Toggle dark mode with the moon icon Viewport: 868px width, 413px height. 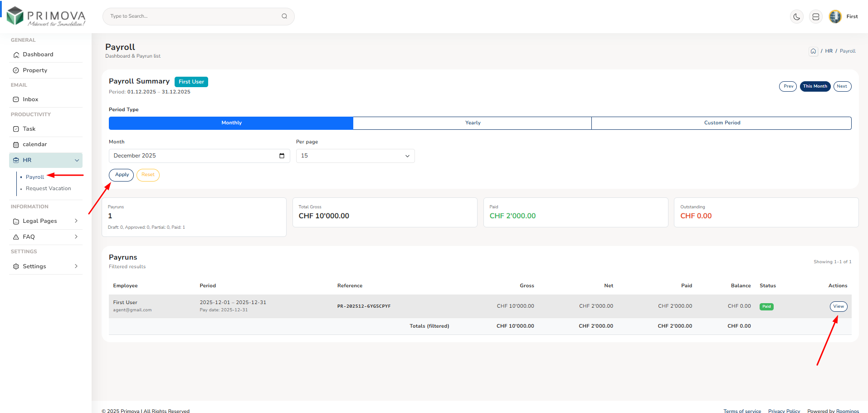coord(796,17)
